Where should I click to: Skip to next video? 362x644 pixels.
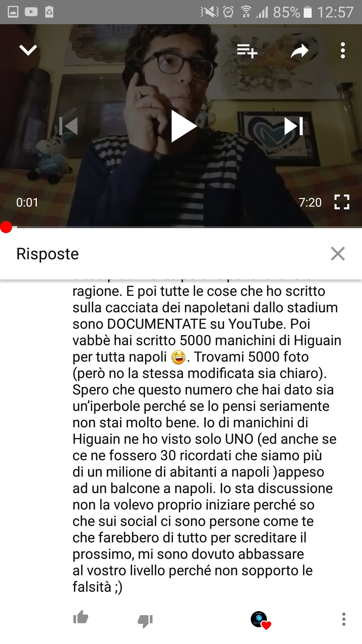point(294,126)
